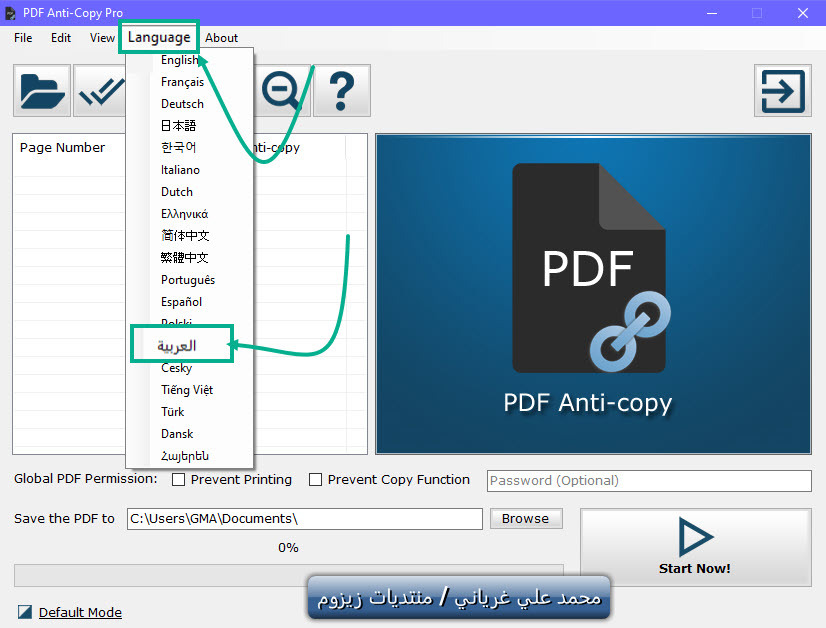Click the double checkmark select-all icon

[100, 91]
